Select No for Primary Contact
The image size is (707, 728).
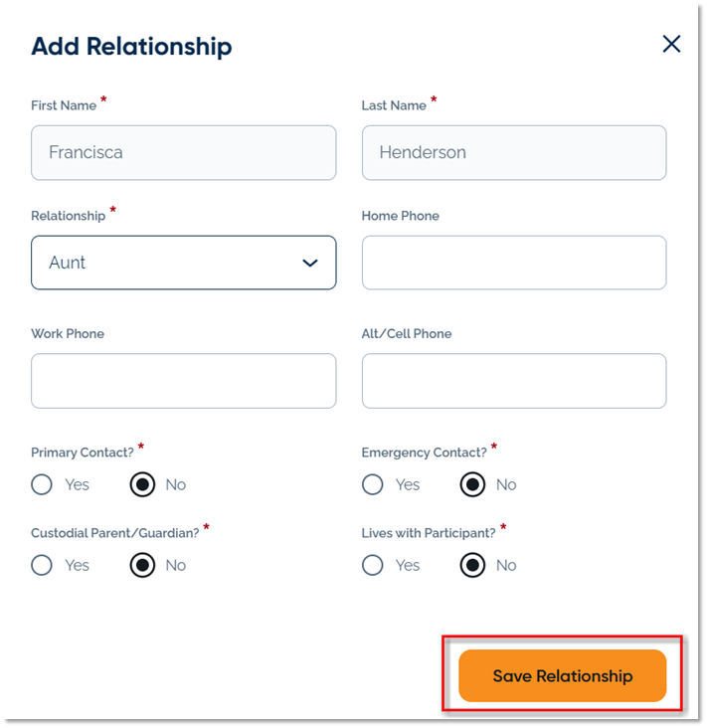pos(143,484)
